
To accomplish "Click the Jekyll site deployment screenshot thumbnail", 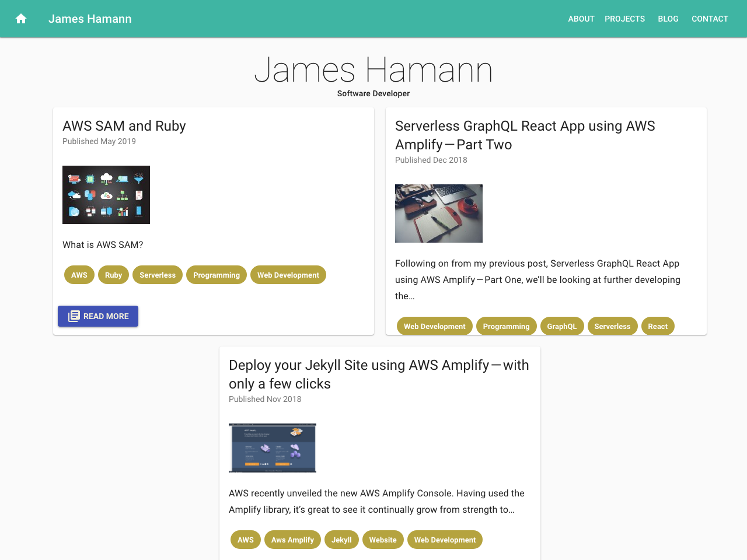I will (272, 447).
